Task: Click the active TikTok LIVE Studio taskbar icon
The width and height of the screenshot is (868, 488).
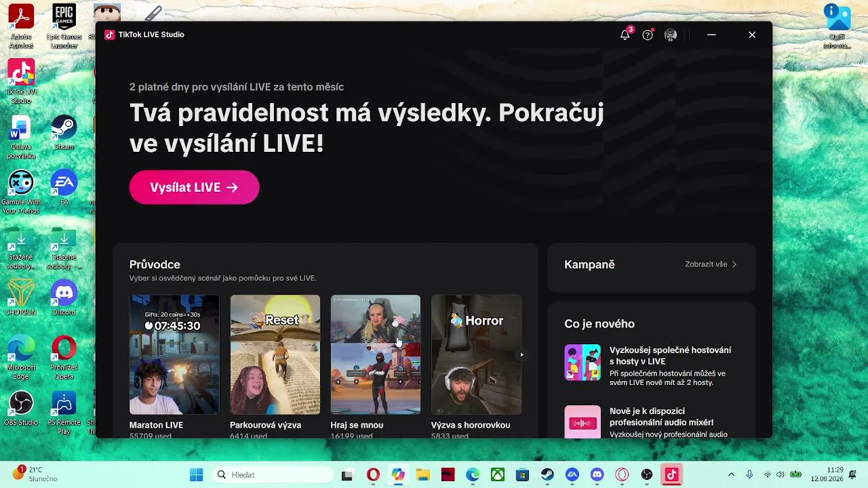Action: coord(671,474)
